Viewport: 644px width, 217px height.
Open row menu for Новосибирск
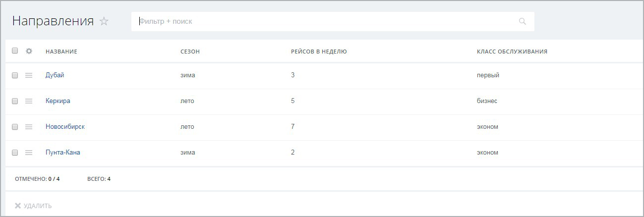[29, 126]
